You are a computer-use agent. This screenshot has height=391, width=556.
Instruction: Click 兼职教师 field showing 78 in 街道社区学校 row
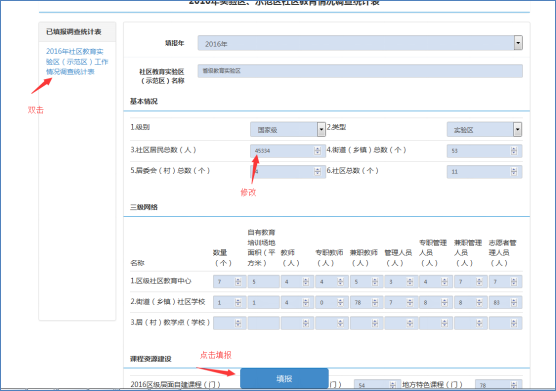(x=366, y=302)
